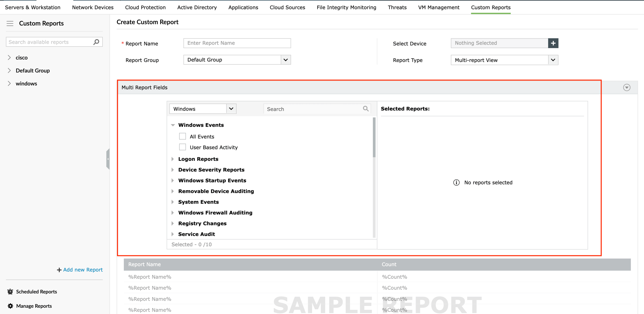Open the Report Group dropdown showing Default Group

286,60
